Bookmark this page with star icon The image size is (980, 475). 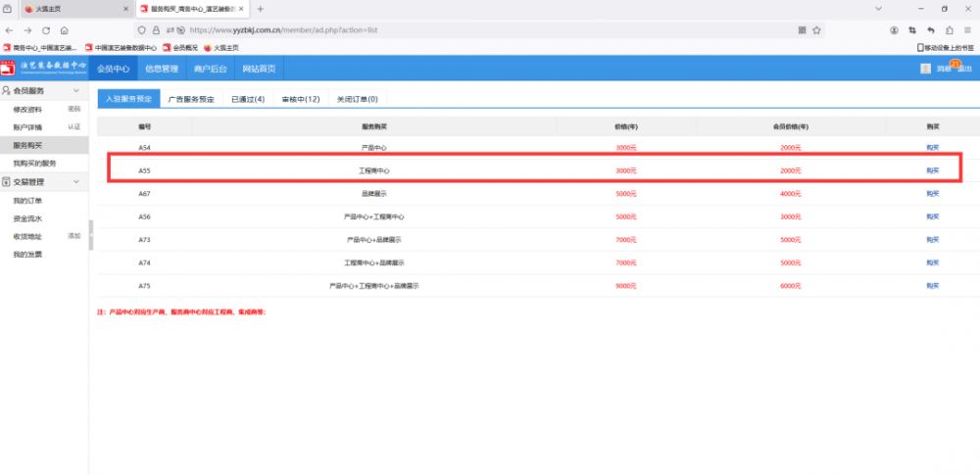click(818, 30)
